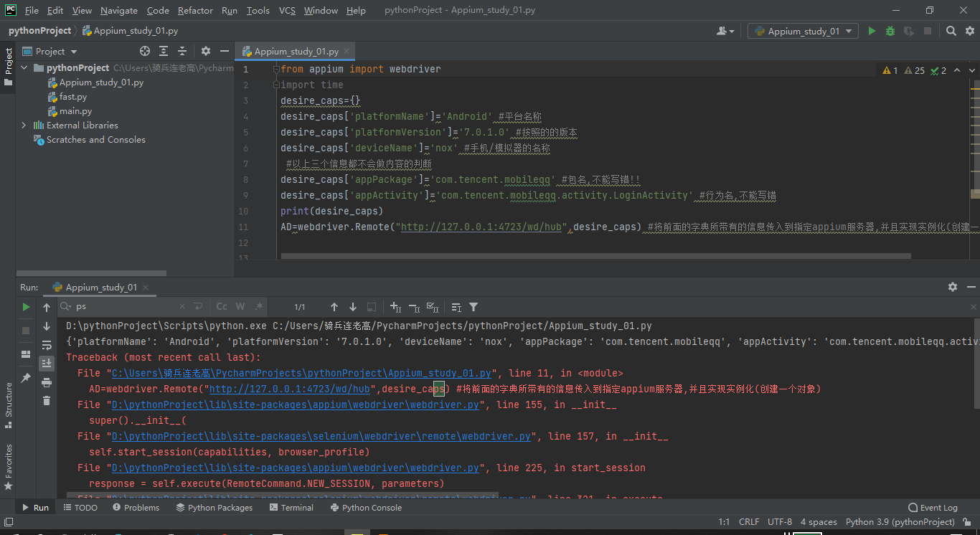The height and width of the screenshot is (535, 980).
Task: Toggle pin tab in Run panel sidebar
Action: (x=26, y=378)
